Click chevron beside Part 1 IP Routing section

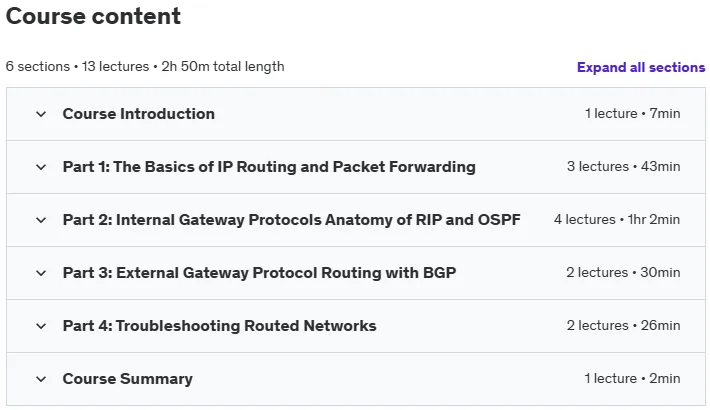tap(41, 167)
